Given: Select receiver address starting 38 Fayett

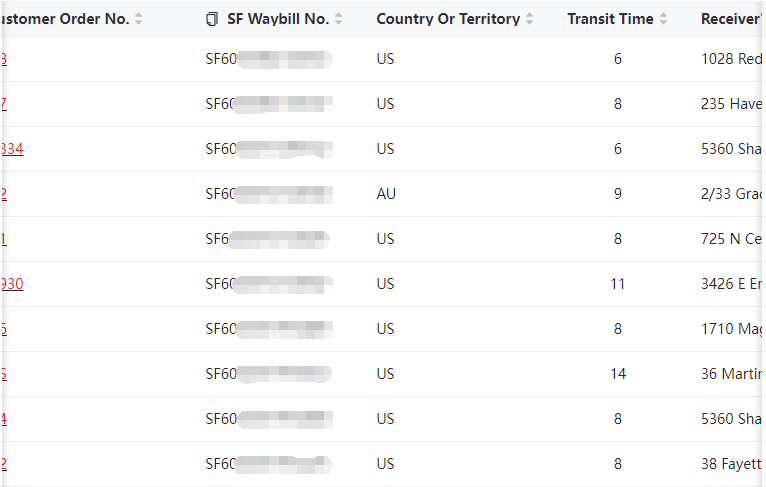Looking at the screenshot, I should (x=731, y=464).
